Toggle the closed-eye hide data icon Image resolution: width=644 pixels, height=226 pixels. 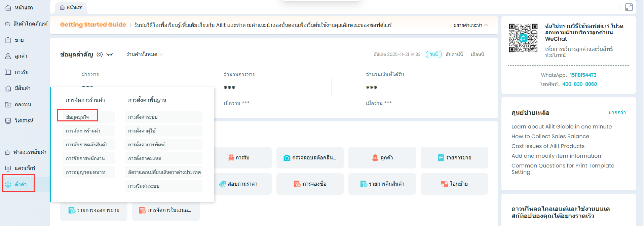tap(109, 54)
